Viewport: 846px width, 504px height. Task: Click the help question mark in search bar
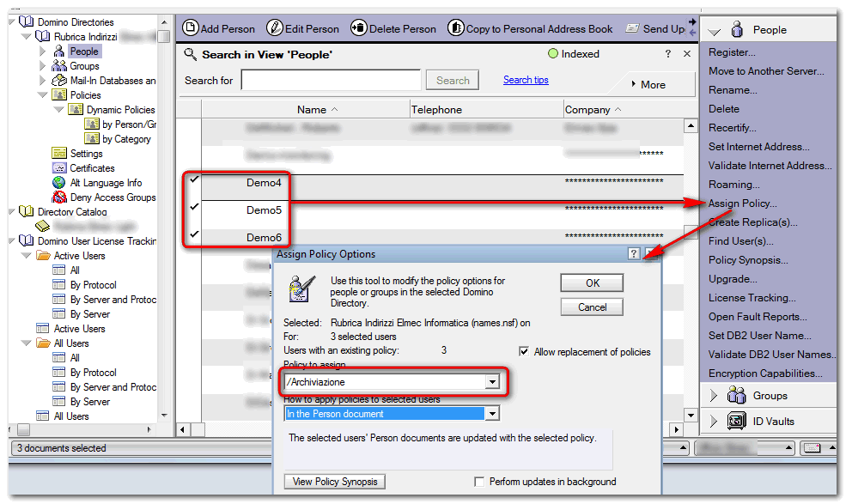pos(668,53)
